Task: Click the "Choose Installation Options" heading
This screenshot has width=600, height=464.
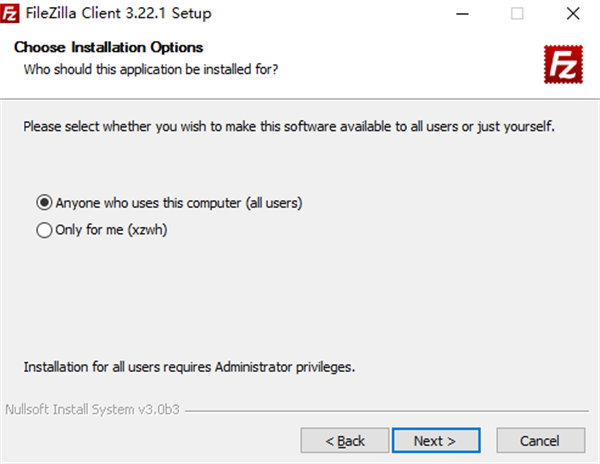Action: click(x=108, y=48)
